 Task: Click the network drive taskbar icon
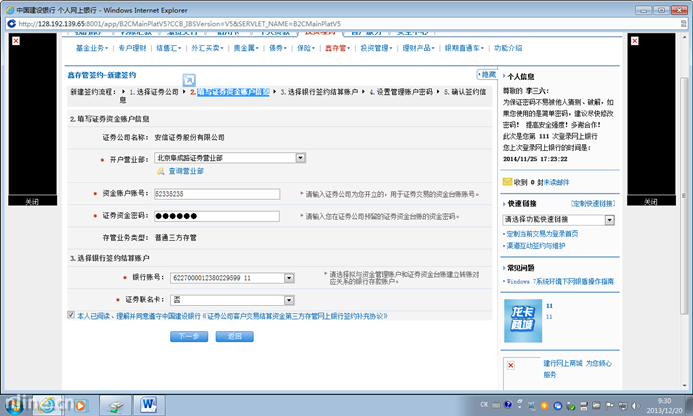pyautogui.click(x=116, y=405)
